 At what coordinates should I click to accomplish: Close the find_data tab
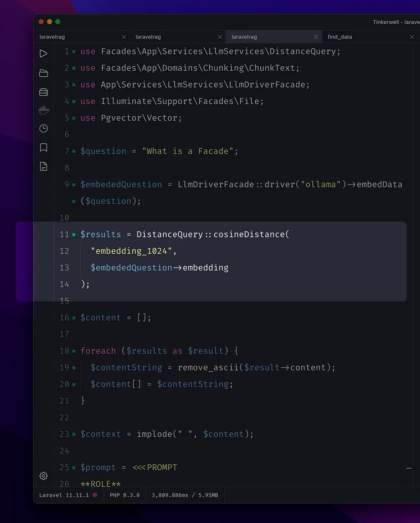click(x=412, y=37)
